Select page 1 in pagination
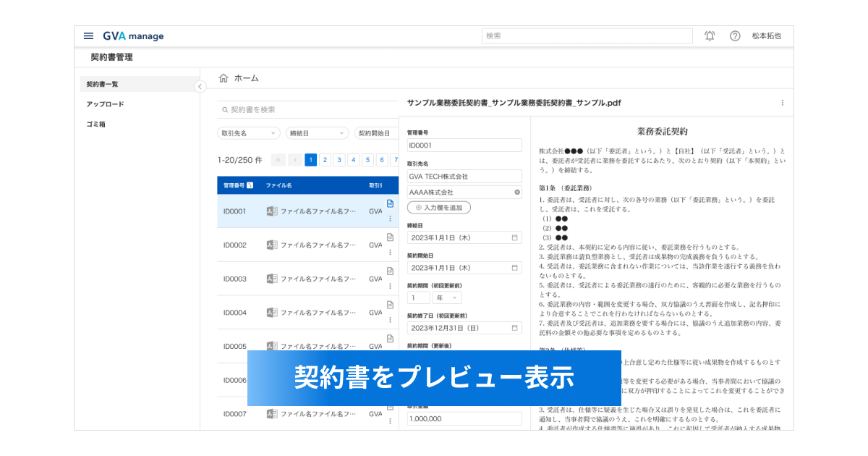868x456 pixels. click(311, 160)
